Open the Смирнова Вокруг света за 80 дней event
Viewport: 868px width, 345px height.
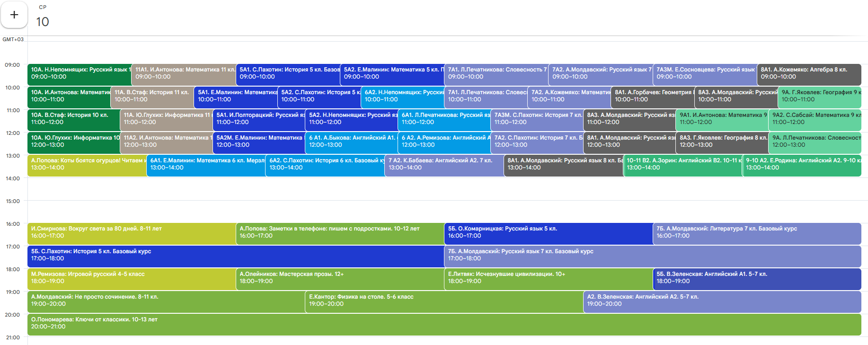131,232
